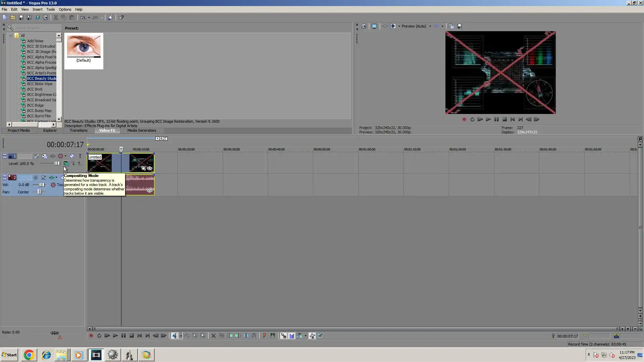The width and height of the screenshot is (644, 362).
Task: Mute video track 1
Action: [72, 156]
